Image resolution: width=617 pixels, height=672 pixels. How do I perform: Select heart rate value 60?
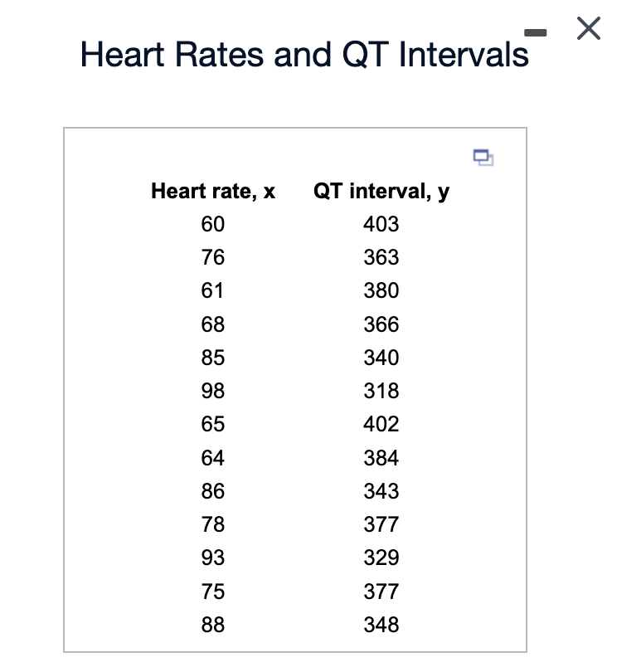(x=212, y=224)
